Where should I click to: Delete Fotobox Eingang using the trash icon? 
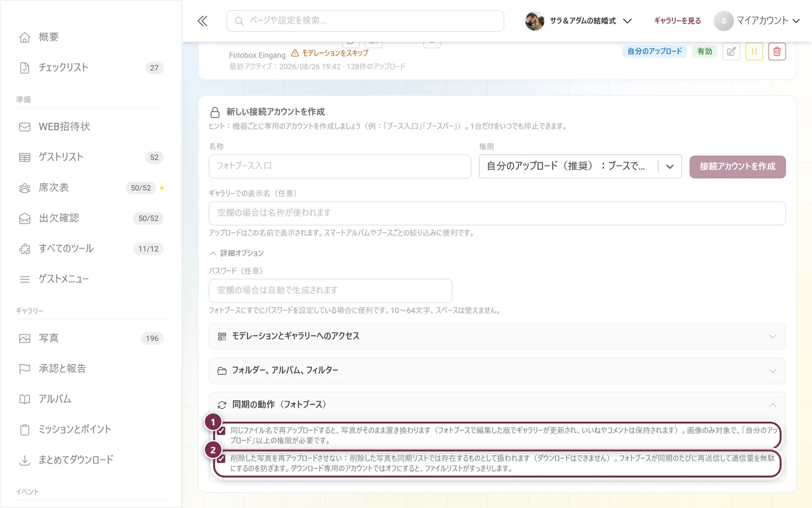point(777,51)
